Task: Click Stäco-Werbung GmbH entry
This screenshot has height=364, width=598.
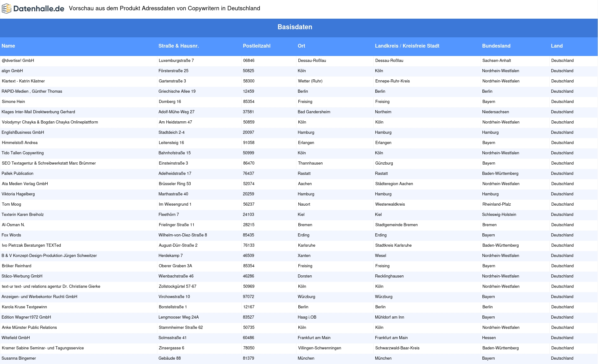Action: (x=22, y=276)
